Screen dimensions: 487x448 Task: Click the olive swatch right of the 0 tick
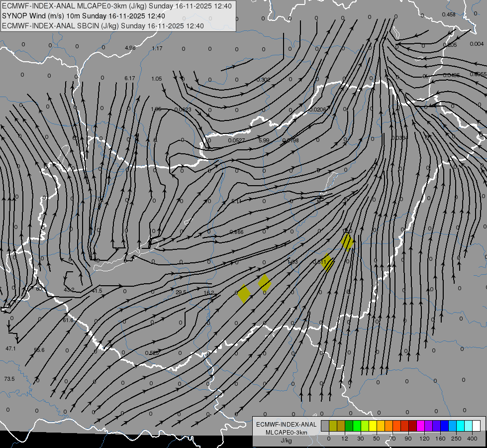pos(333,426)
